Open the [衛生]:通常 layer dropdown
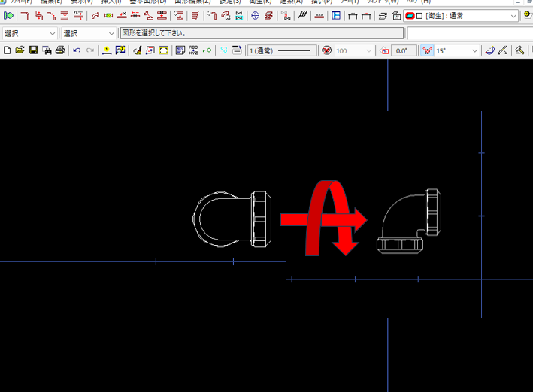The image size is (533, 392). click(x=513, y=15)
